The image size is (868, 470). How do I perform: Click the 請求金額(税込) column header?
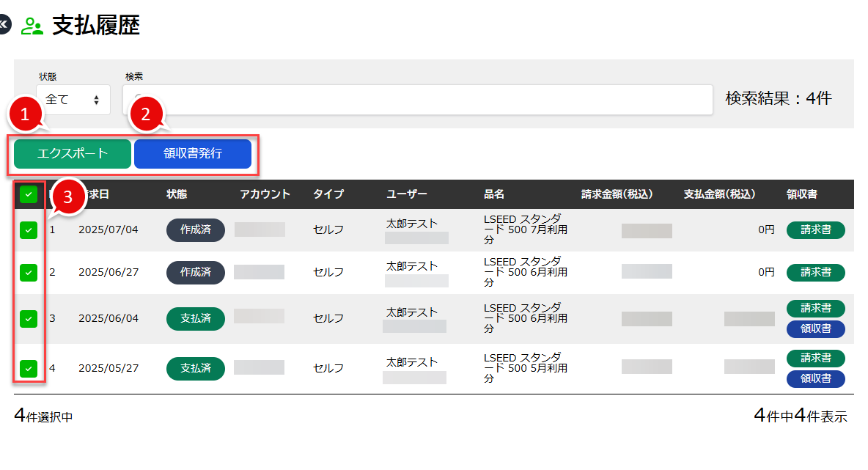point(617,194)
